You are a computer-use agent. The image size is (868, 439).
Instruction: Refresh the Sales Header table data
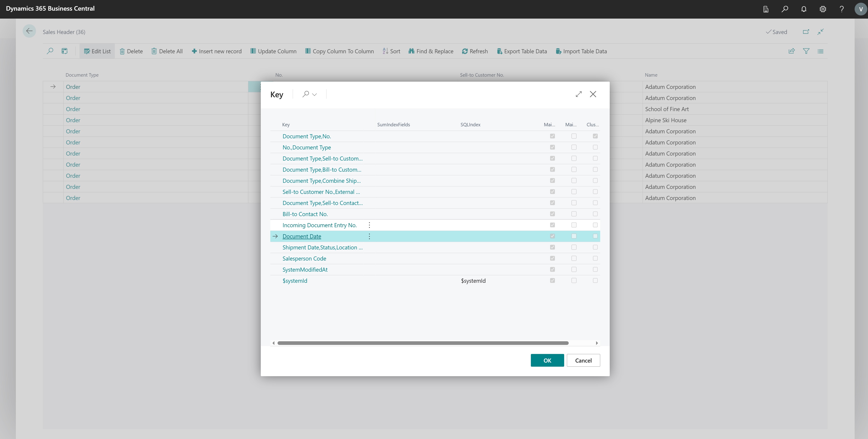coord(475,51)
